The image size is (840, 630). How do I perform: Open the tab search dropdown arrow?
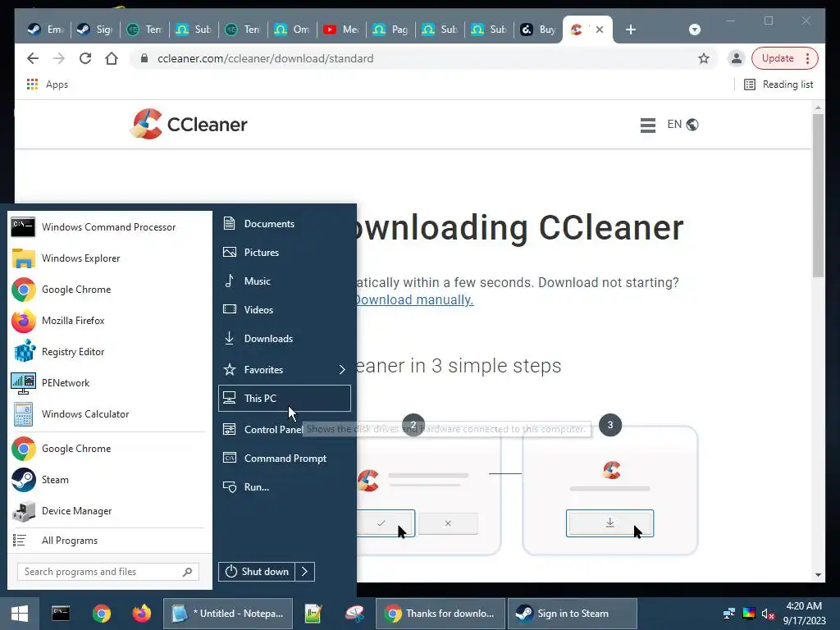[x=695, y=30]
